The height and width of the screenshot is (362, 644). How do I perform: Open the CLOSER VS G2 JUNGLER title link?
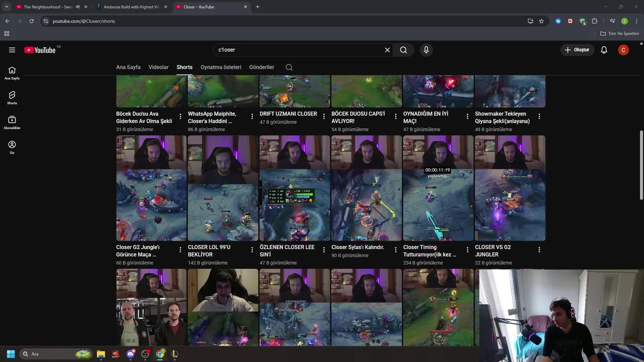(x=493, y=251)
